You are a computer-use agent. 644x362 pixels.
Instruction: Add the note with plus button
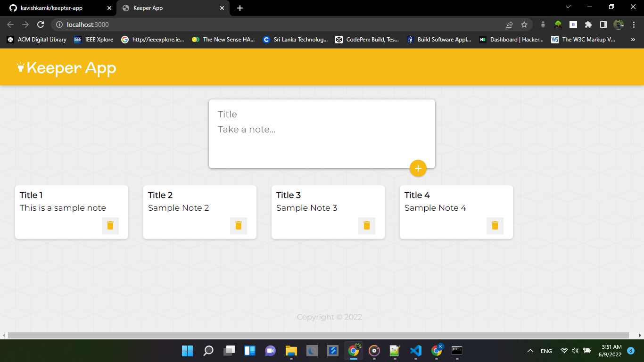click(x=418, y=168)
